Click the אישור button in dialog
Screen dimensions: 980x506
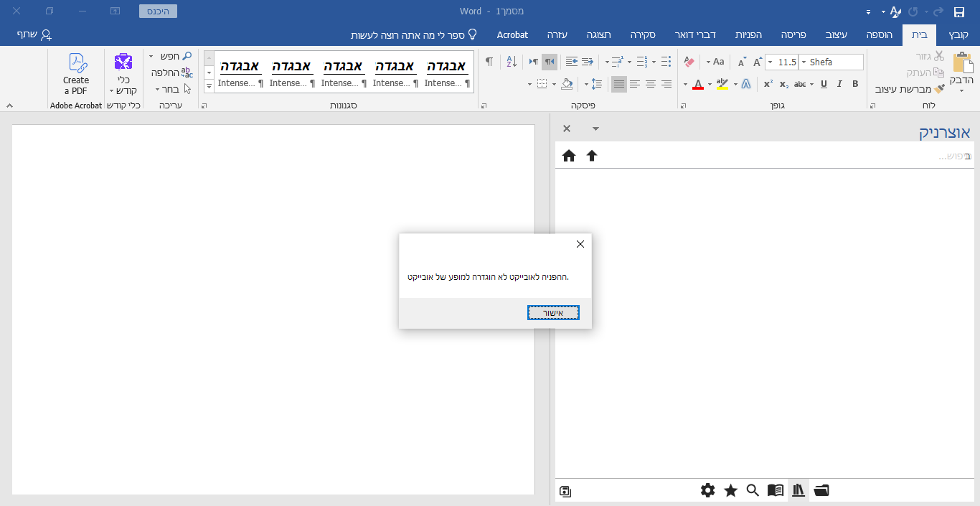pyautogui.click(x=553, y=312)
